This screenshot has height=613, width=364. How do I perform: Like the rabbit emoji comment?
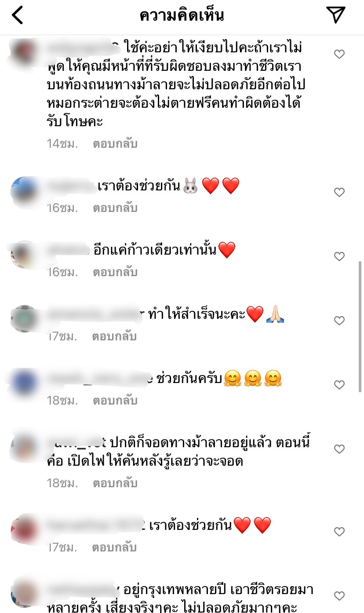(x=339, y=192)
